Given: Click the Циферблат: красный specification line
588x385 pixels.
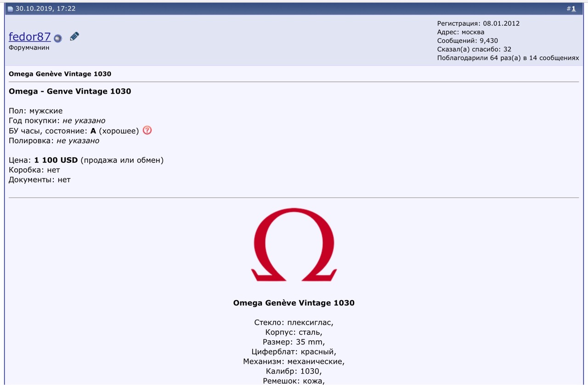Looking at the screenshot, I should click(x=294, y=352).
